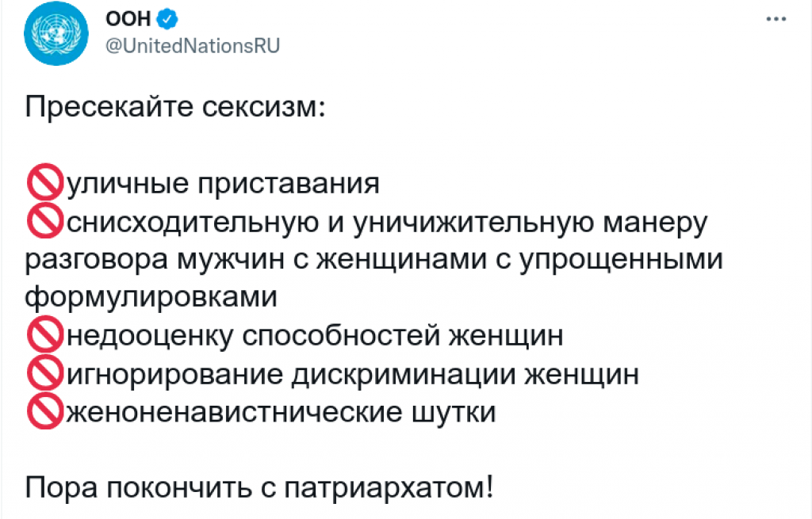Click 'Пора покончить с патриархатом!' line
812x519 pixels.
coord(259,487)
